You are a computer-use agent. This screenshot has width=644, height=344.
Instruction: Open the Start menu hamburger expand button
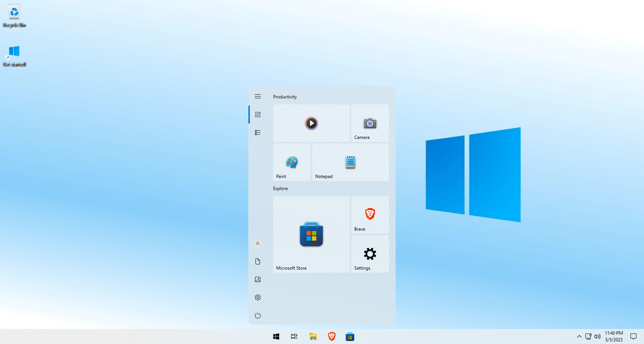point(258,97)
